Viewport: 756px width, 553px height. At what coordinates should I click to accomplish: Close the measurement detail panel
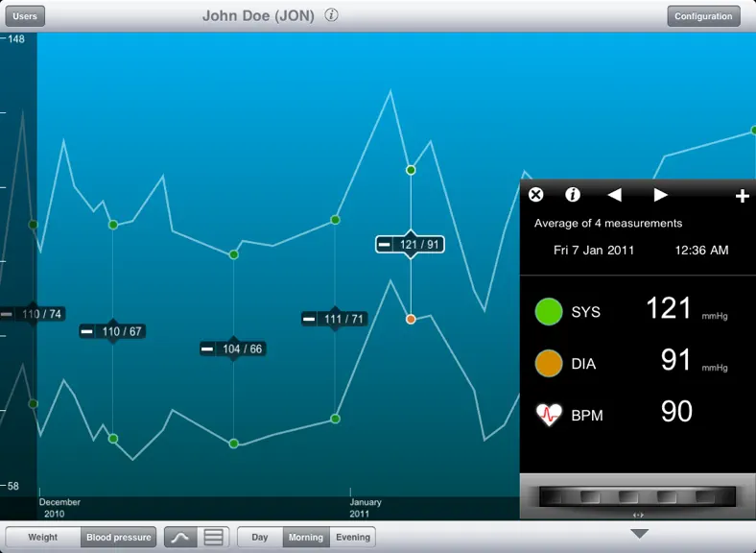pyautogui.click(x=535, y=195)
